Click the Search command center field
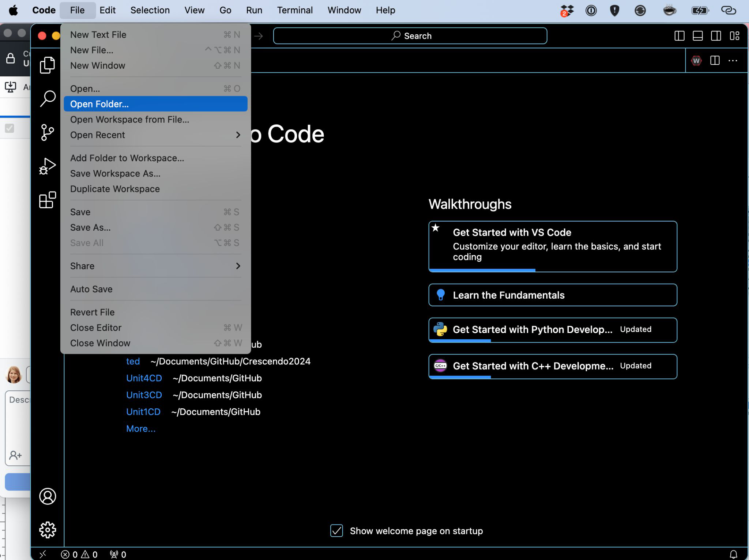 [x=410, y=36]
